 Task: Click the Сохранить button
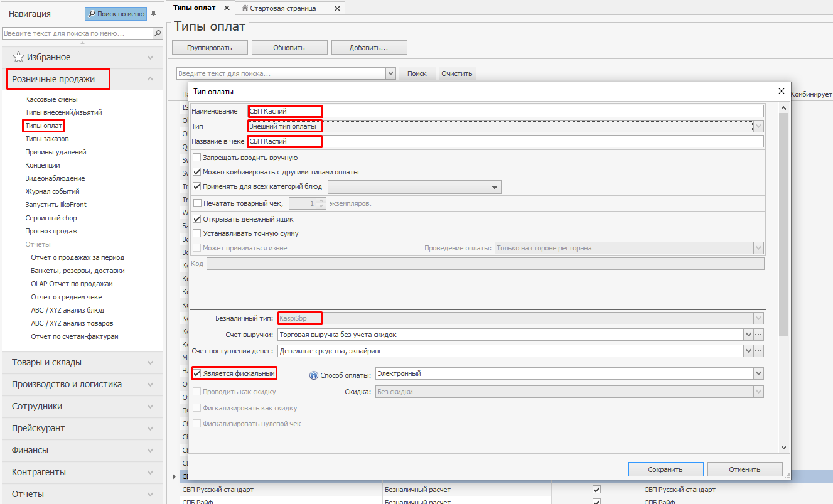tap(665, 469)
